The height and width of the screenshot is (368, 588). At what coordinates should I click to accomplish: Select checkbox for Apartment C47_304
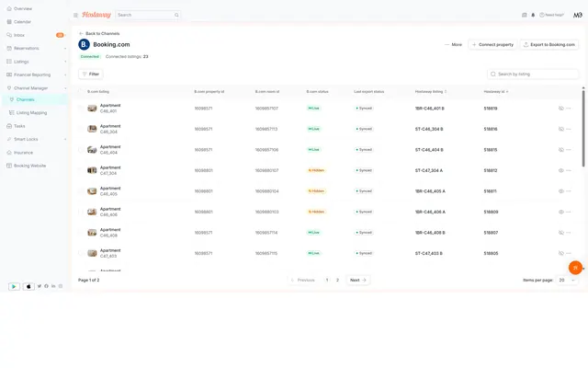pyautogui.click(x=80, y=170)
